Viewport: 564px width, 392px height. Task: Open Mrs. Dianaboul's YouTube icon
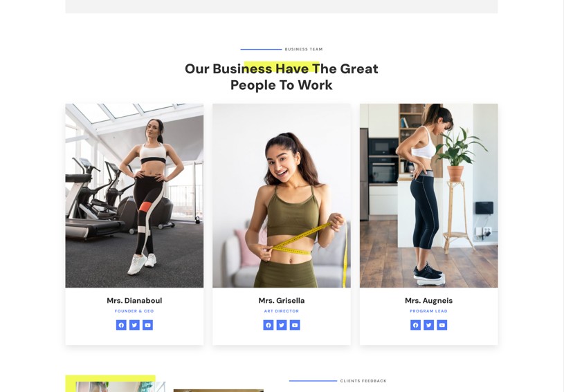[x=148, y=325]
